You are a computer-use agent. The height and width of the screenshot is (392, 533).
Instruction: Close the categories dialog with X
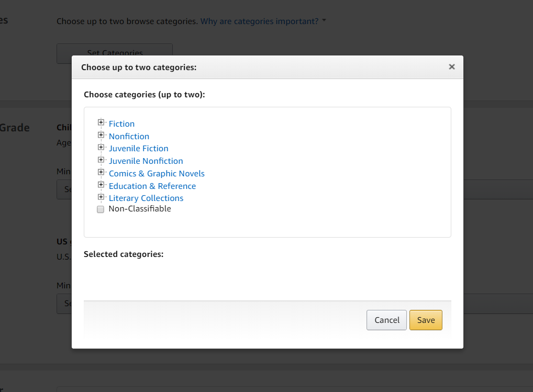(452, 67)
